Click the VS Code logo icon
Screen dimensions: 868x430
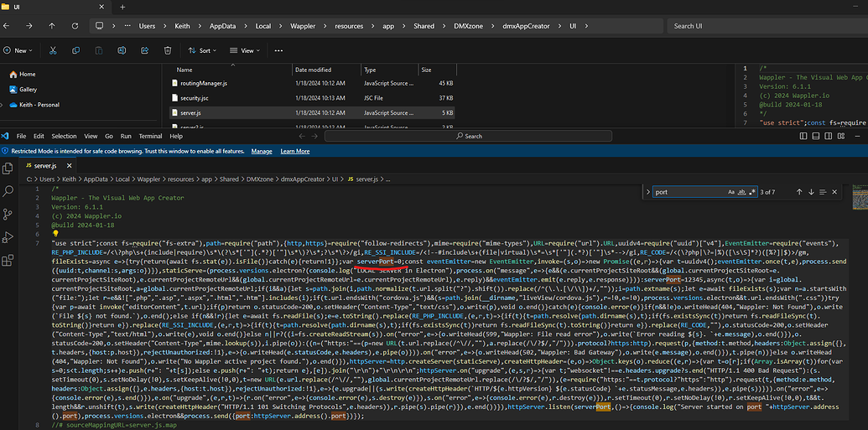tap(6, 136)
